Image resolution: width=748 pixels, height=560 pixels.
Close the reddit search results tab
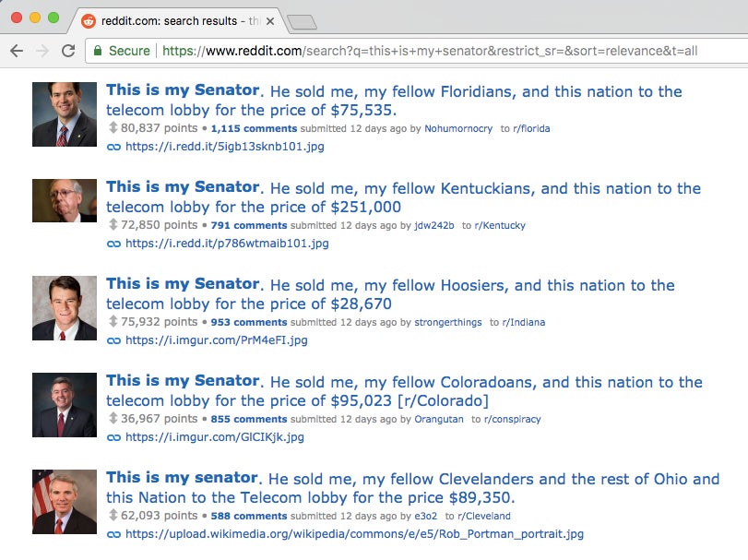tap(270, 21)
